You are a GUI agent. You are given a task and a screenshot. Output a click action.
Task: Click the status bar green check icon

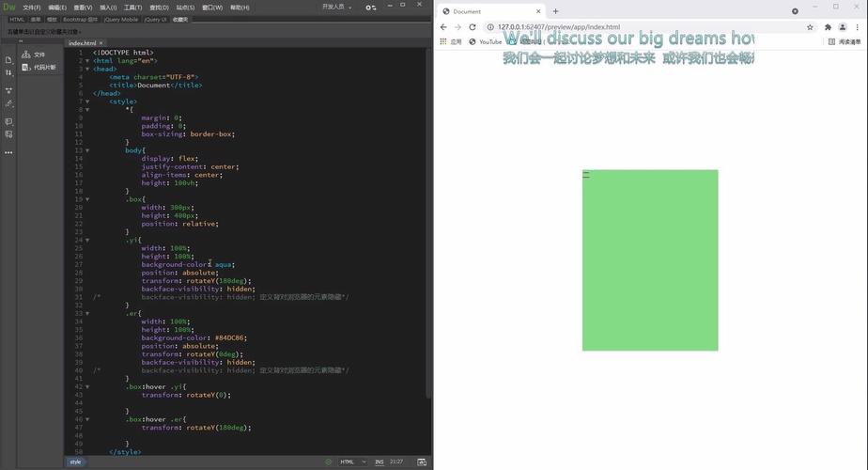(x=328, y=462)
